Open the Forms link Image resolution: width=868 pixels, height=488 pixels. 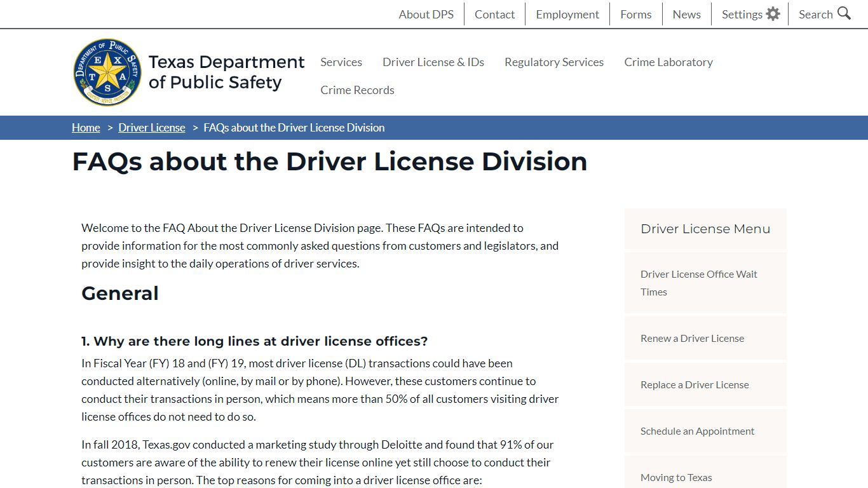(636, 14)
